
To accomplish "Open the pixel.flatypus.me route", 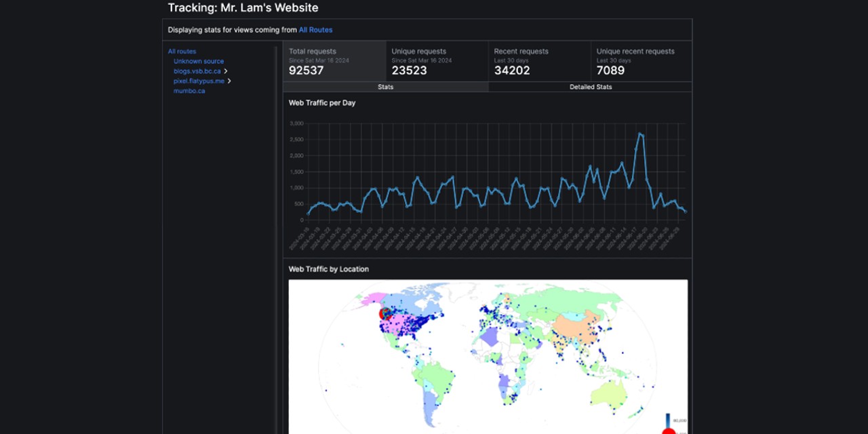I will click(199, 81).
